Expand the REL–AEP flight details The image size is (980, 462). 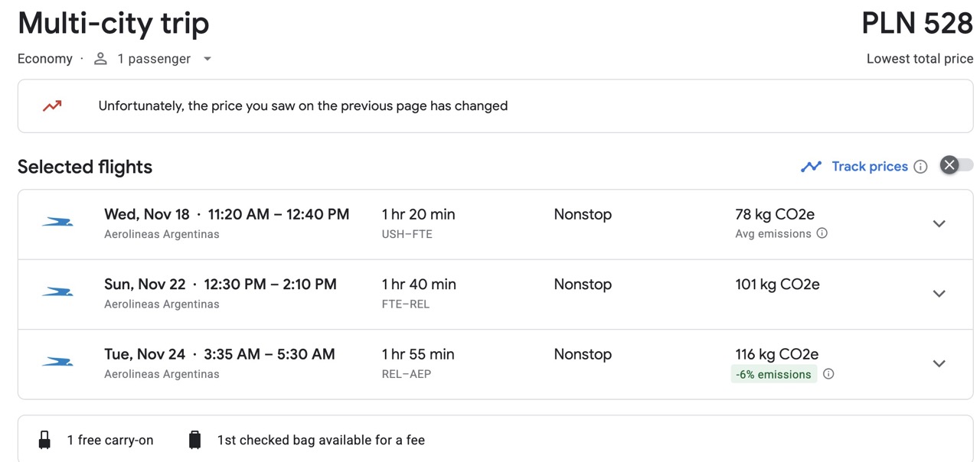point(939,363)
